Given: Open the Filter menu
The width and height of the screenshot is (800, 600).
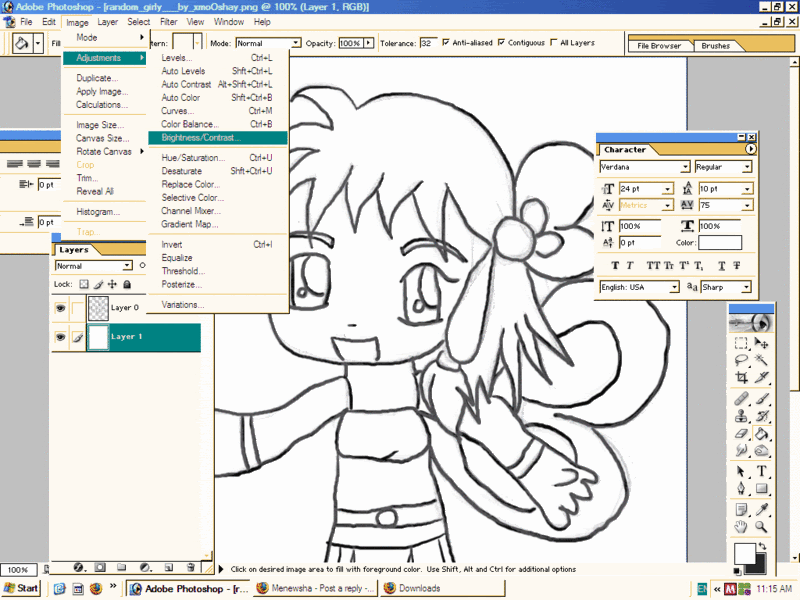Looking at the screenshot, I should point(168,22).
